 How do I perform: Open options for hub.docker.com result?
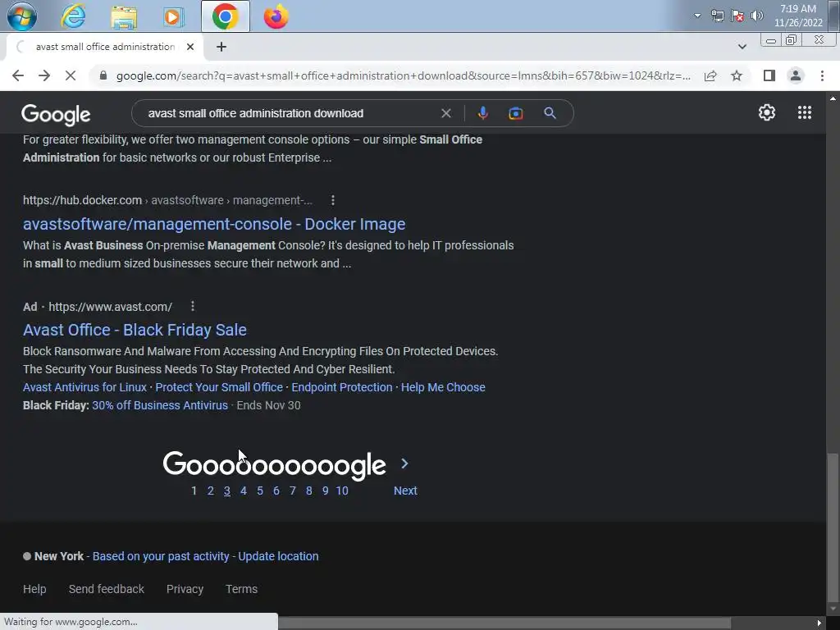[x=333, y=200]
